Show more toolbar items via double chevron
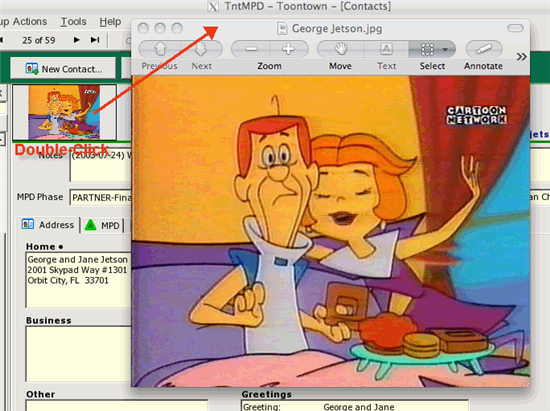The height and width of the screenshot is (411, 550). pos(522,56)
